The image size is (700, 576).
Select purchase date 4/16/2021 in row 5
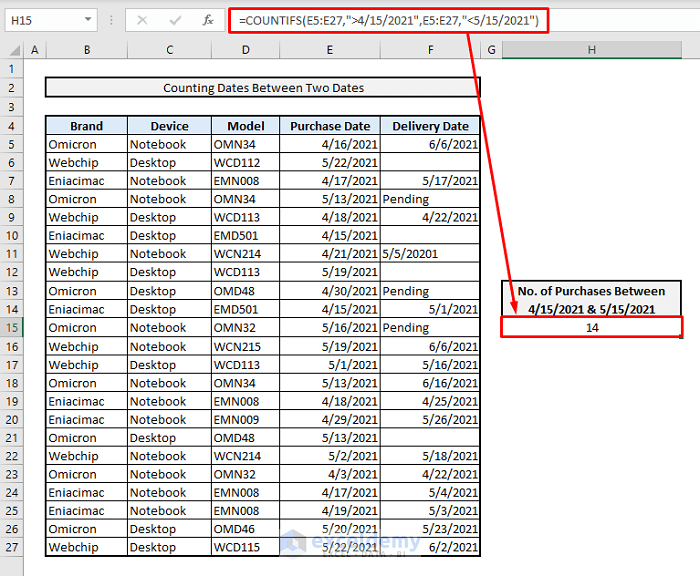point(330,144)
